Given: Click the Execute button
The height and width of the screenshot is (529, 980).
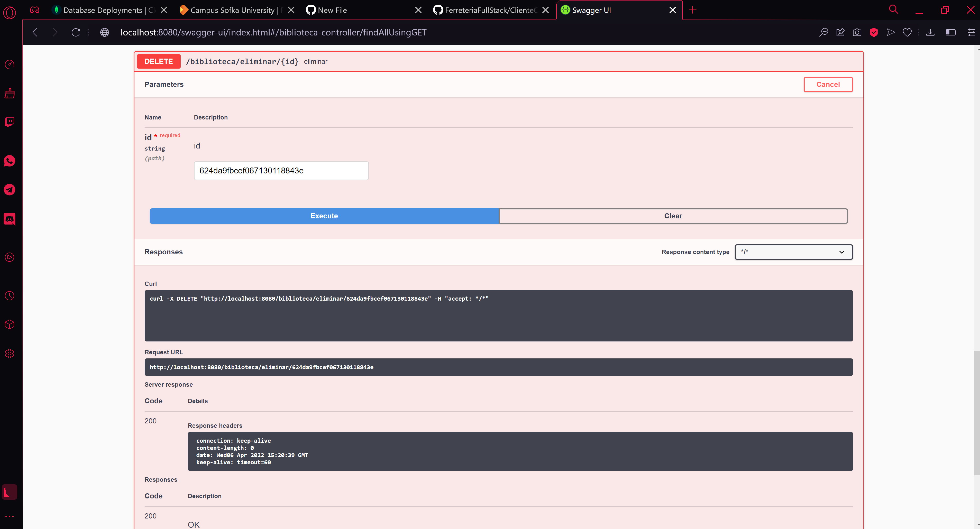Looking at the screenshot, I should click(x=324, y=216).
